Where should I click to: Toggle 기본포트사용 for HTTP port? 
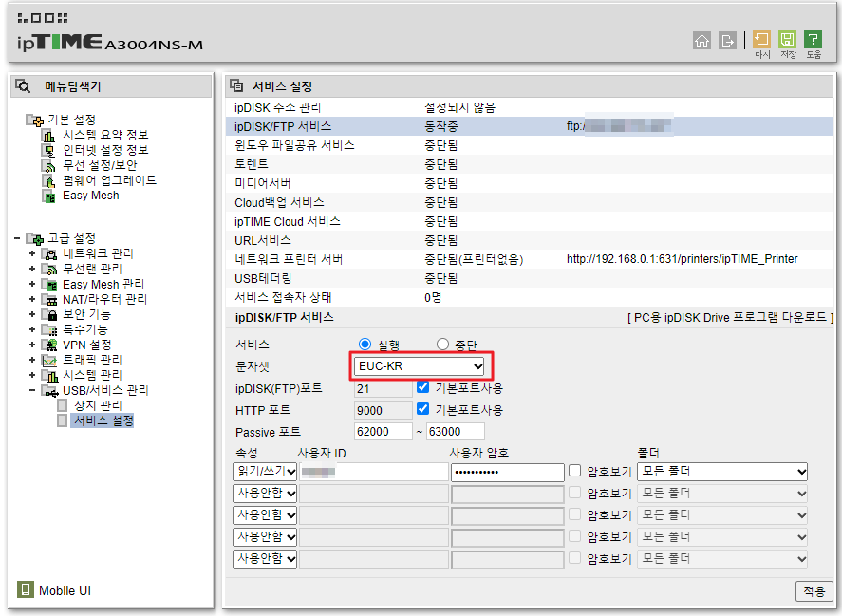click(423, 409)
